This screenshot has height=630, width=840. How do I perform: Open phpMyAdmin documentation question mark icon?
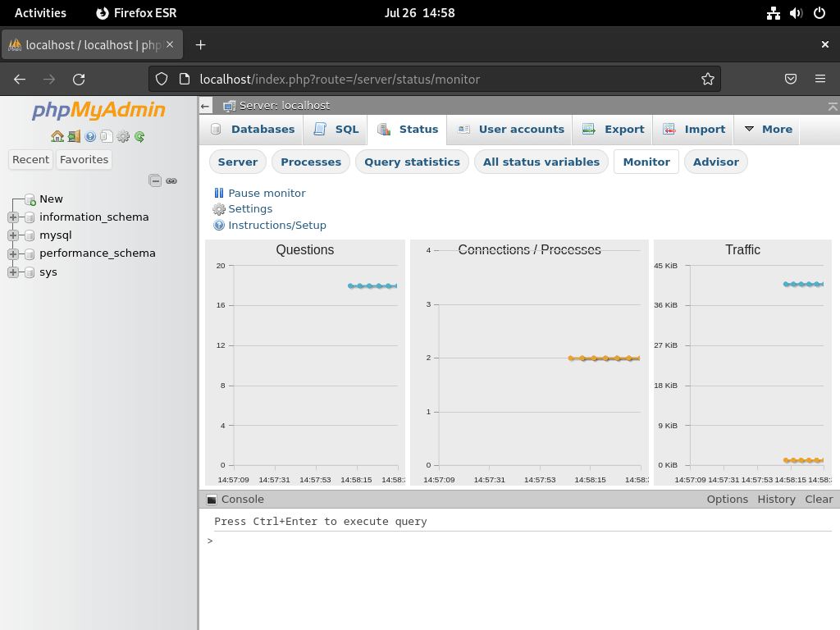(x=90, y=137)
